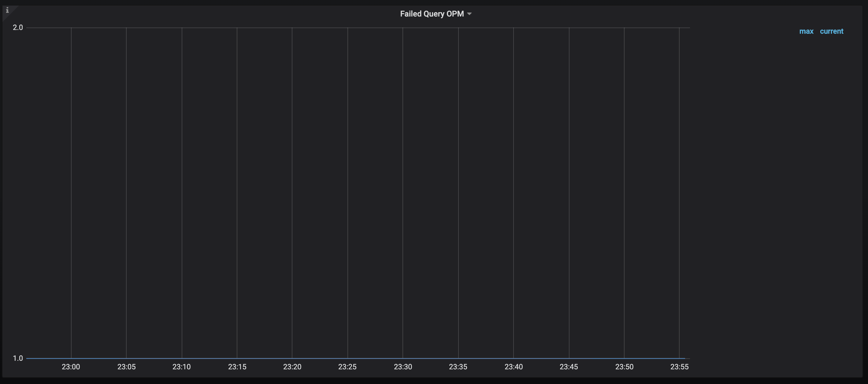Click the 23:45 time axis label
This screenshot has height=384, width=868.
tap(569, 367)
